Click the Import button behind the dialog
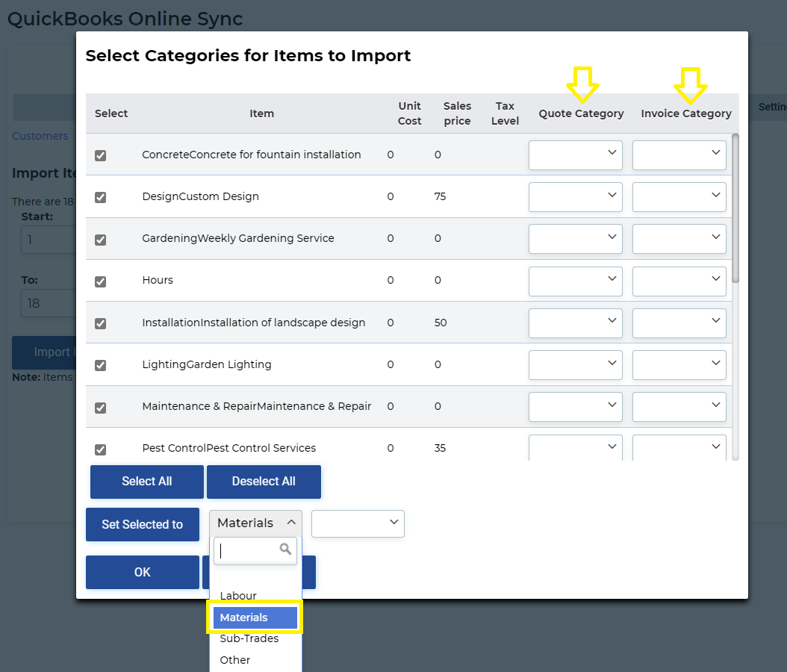This screenshot has width=787, height=672. [x=44, y=352]
